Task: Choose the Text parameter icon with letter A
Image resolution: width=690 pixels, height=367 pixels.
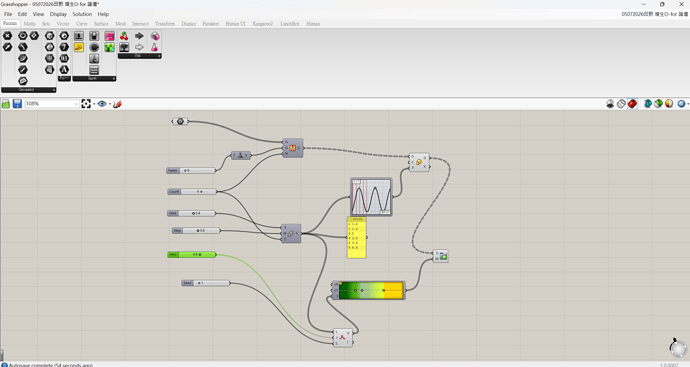Action: point(64,70)
